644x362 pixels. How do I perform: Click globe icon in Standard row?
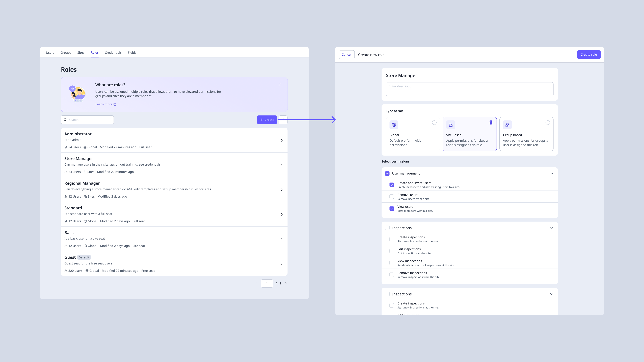85,221
